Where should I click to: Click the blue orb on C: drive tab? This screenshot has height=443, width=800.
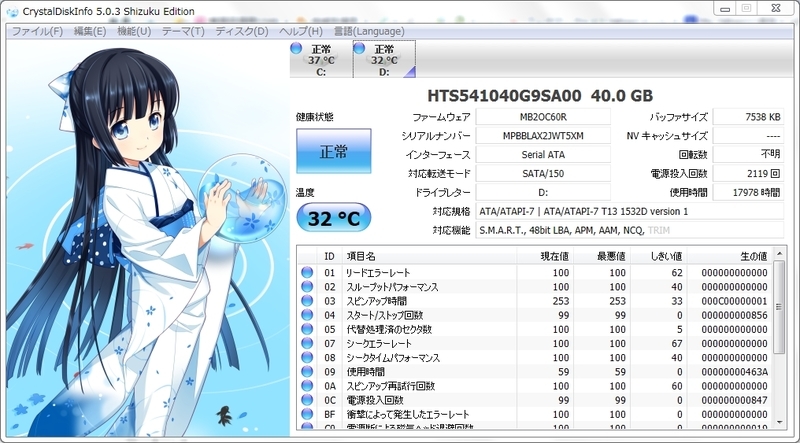[x=296, y=48]
